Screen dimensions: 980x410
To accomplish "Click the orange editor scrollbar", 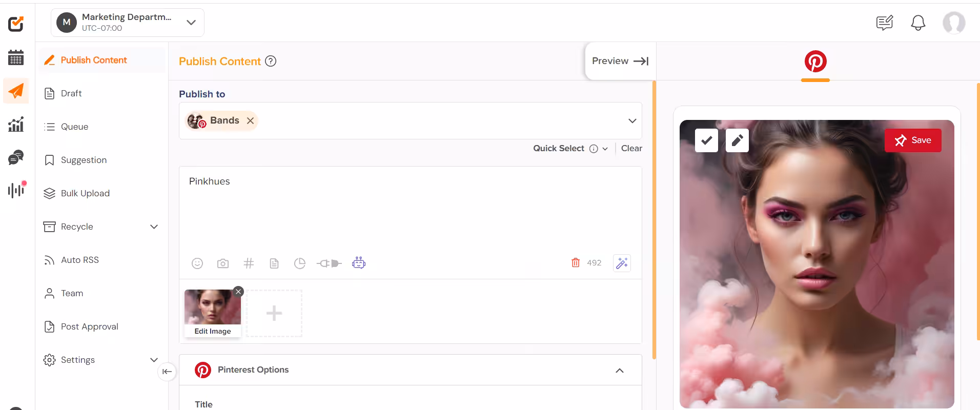I will pyautogui.click(x=654, y=220).
